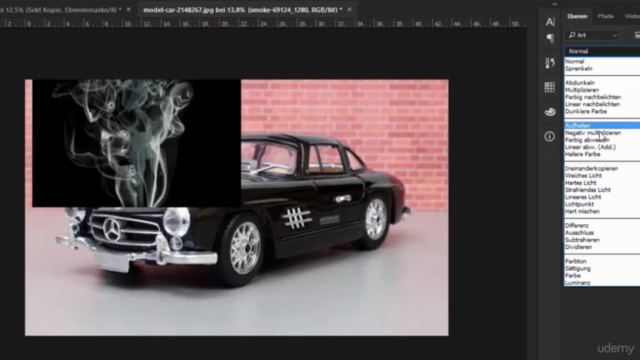Expand the collapsed panel dock arrows

click(x=554, y=4)
